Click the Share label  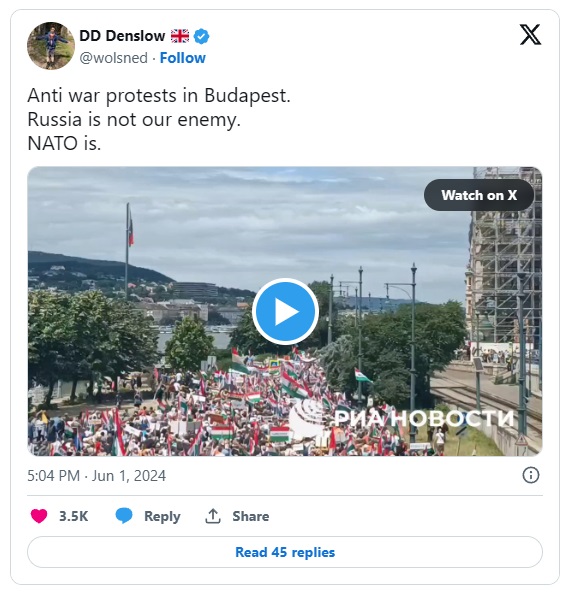point(251,516)
